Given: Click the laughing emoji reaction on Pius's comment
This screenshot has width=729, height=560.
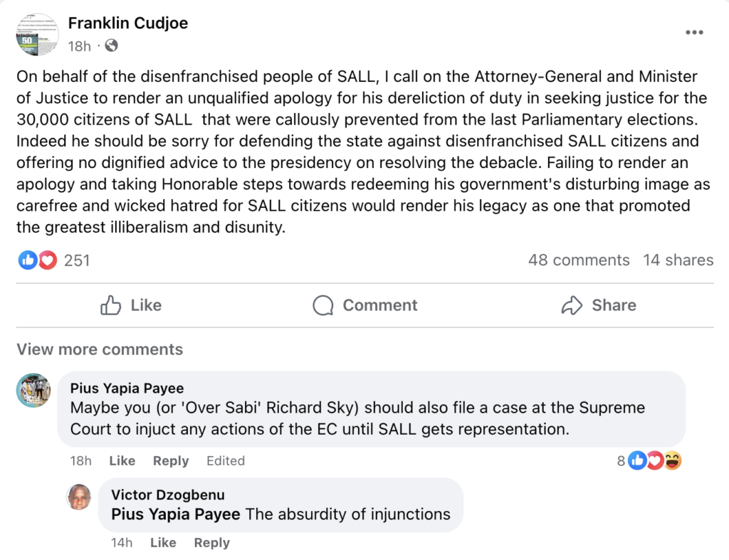Looking at the screenshot, I should pyautogui.click(x=672, y=461).
